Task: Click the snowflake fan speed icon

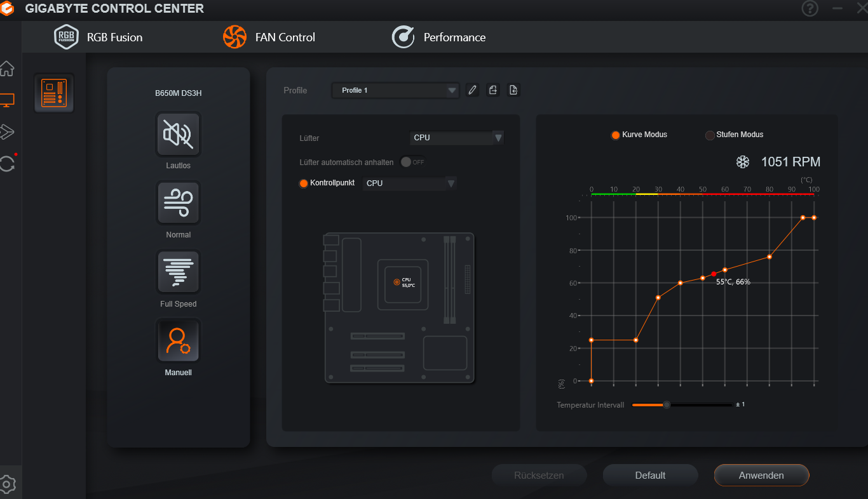Action: click(743, 163)
